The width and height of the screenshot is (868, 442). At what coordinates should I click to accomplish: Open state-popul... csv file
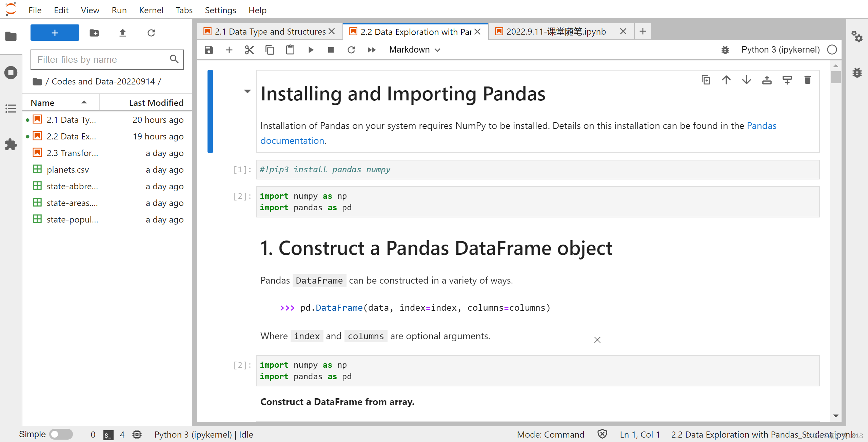tap(107, 219)
